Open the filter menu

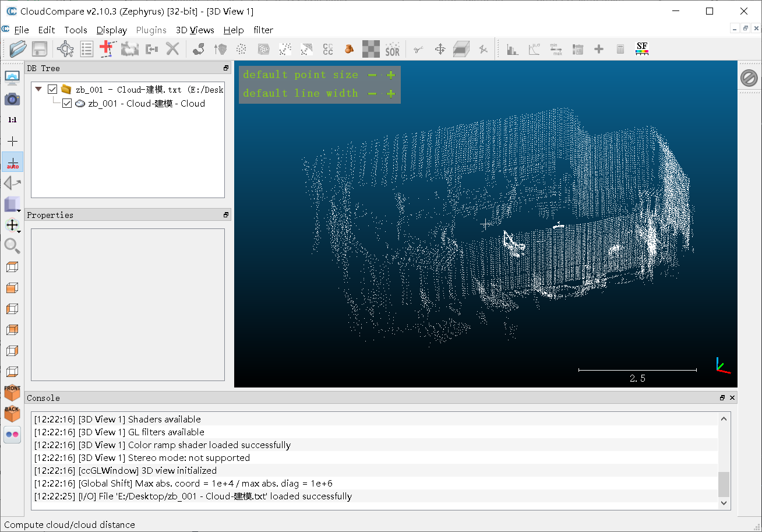coord(263,30)
